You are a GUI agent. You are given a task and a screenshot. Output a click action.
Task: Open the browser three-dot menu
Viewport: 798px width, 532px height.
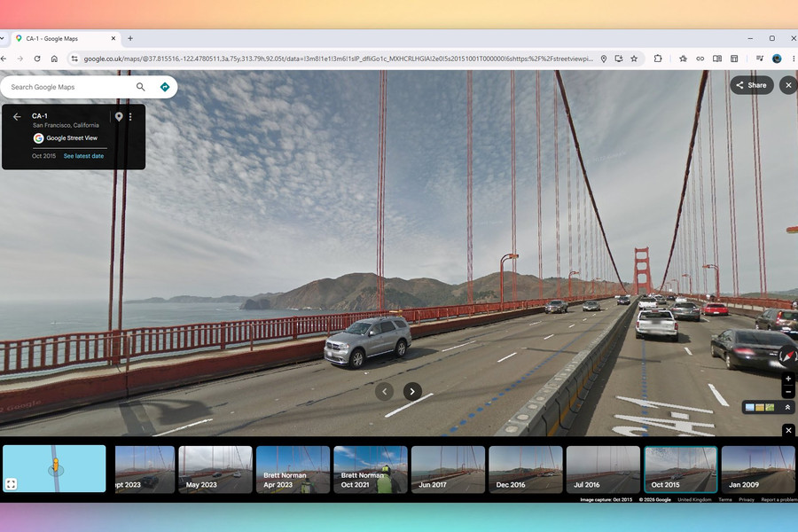(x=794, y=59)
